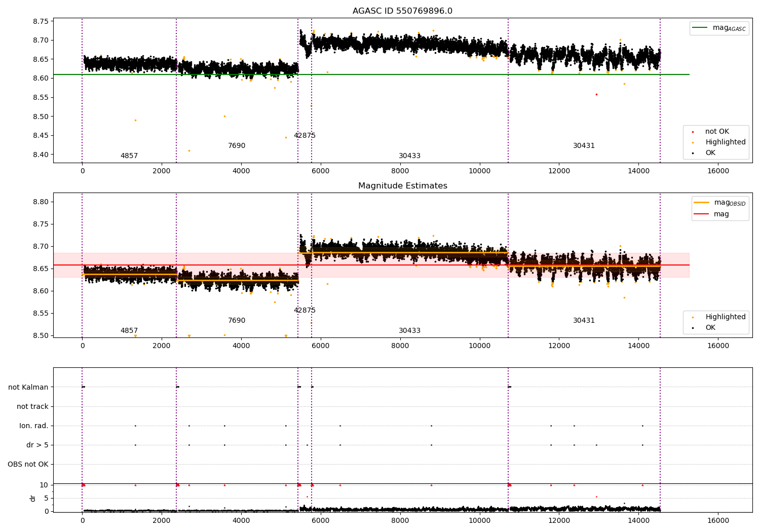The height and width of the screenshot is (532, 760).
Task: Click obsid label 30431 in Magnitude Estimates plot
Action: [x=584, y=321]
